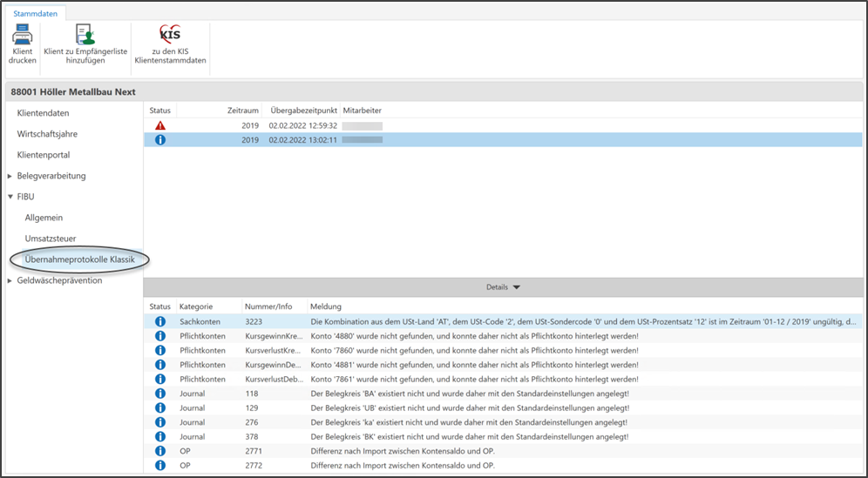This screenshot has width=868, height=478.
Task: Switch to the Stammdaten tab
Action: [x=36, y=14]
